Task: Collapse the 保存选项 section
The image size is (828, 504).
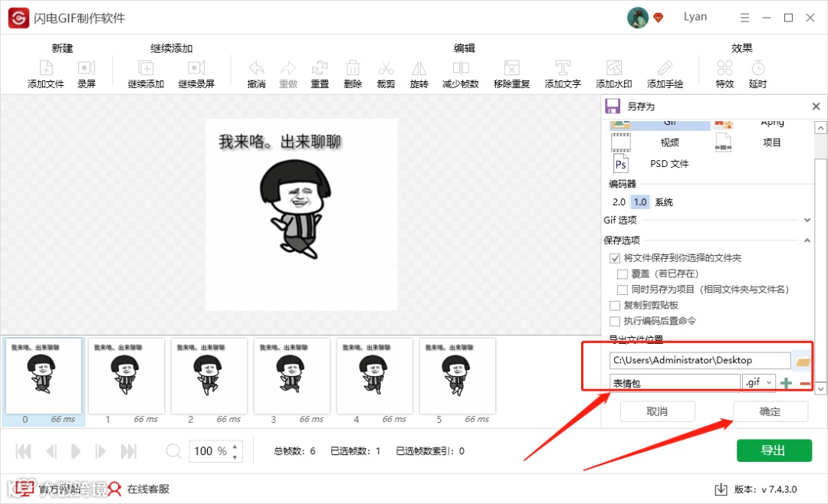Action: (x=807, y=241)
